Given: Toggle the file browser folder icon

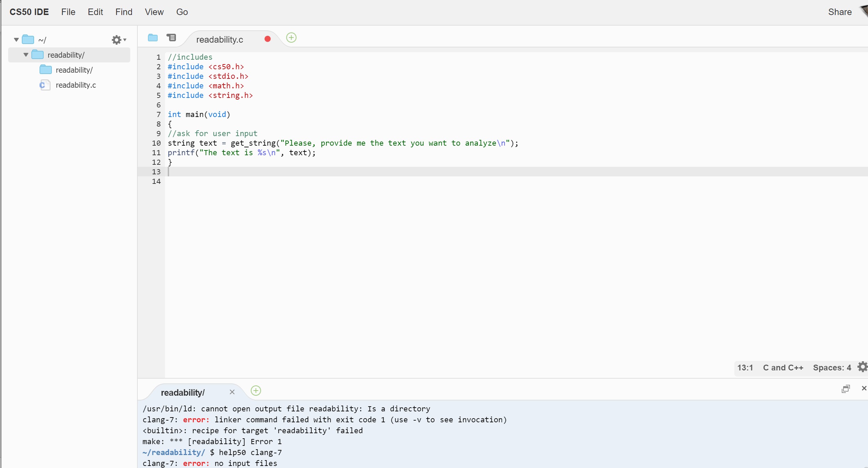Looking at the screenshot, I should point(153,38).
